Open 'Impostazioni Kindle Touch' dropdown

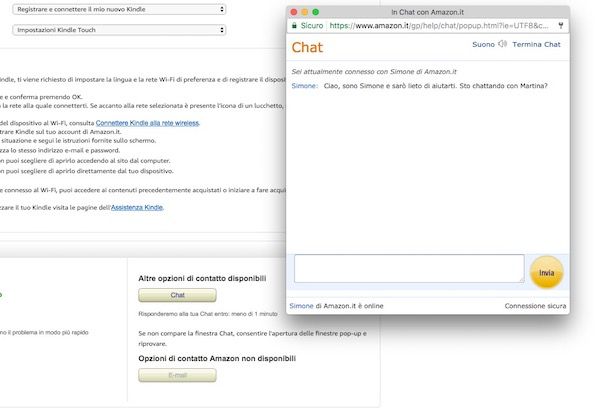pos(119,30)
